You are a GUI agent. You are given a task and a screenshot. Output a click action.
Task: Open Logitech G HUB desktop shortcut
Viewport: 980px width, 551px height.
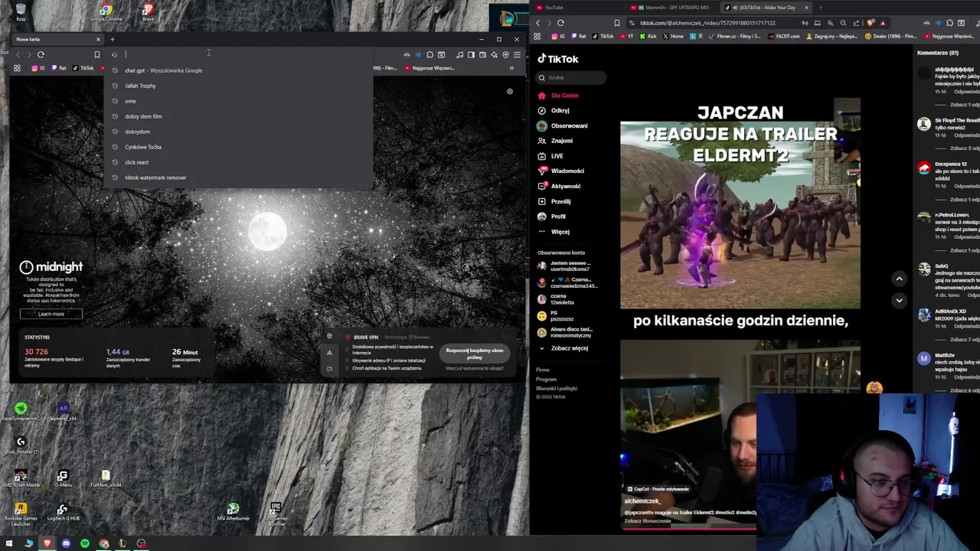pos(63,513)
